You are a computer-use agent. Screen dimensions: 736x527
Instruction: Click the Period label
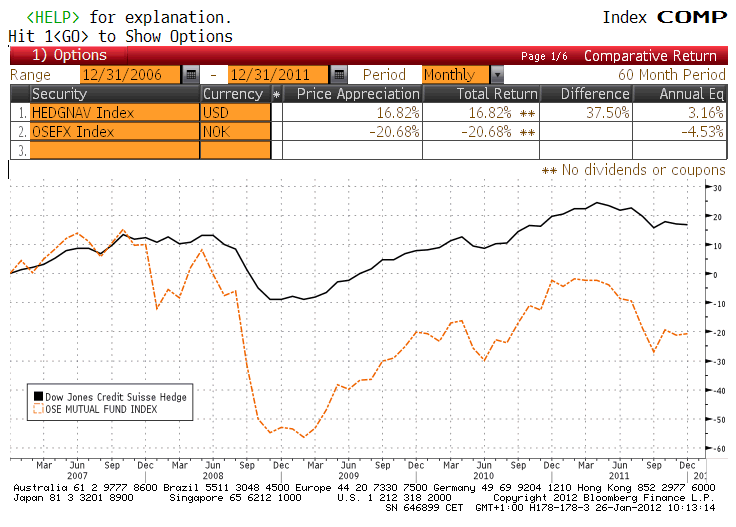pos(384,75)
